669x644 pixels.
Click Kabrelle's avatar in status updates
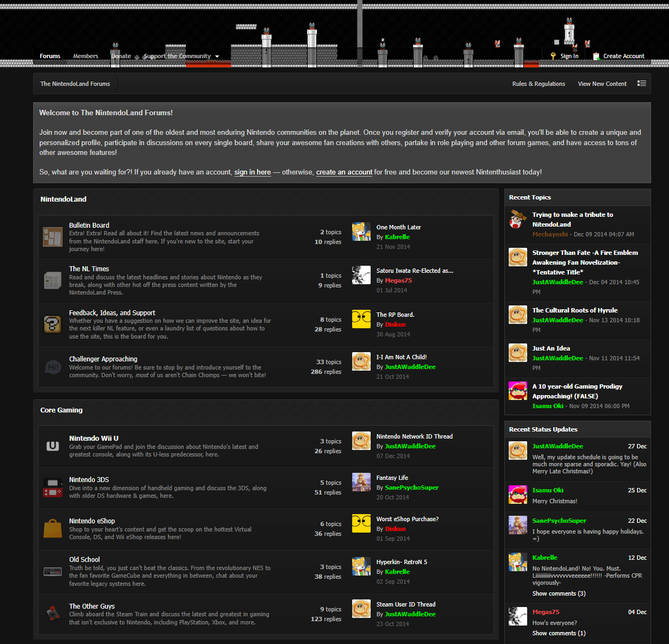[x=518, y=562]
